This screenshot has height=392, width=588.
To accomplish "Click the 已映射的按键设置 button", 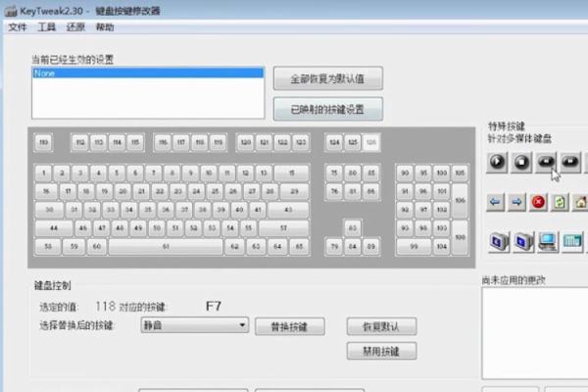I will click(327, 109).
